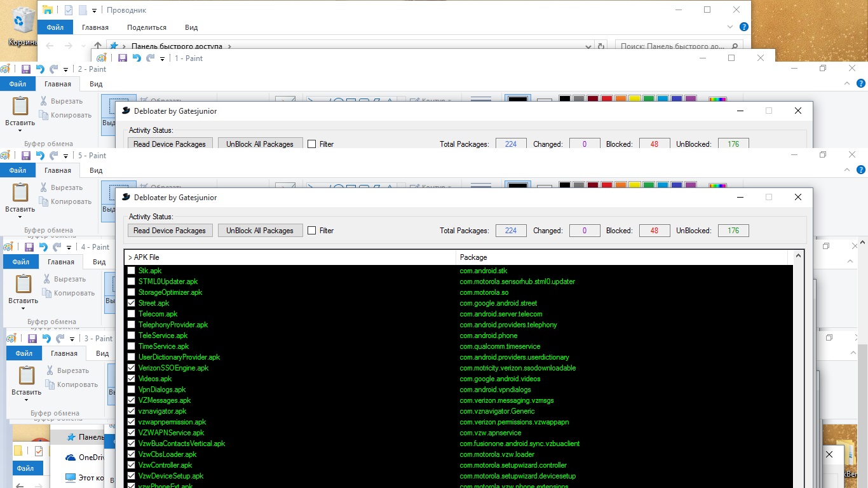Click the Undo arrow in 3 - Paint
The width and height of the screenshot is (868, 488).
[47, 338]
